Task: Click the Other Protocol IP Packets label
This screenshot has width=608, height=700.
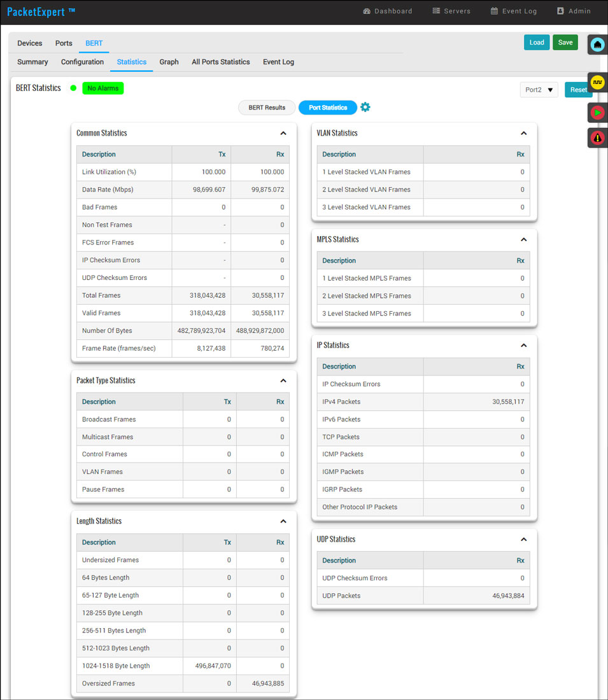Action: click(x=360, y=507)
